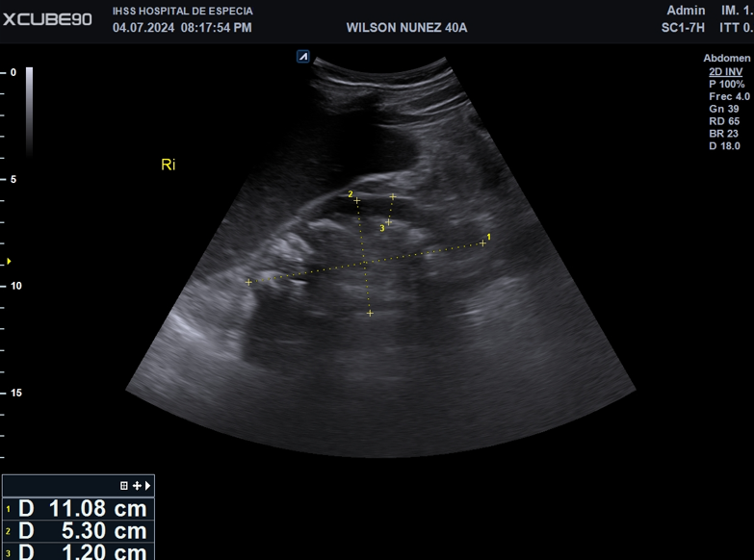This screenshot has height=560, width=754.
Task: Select the caliper 2 top endpoint cross
Action: point(356,201)
